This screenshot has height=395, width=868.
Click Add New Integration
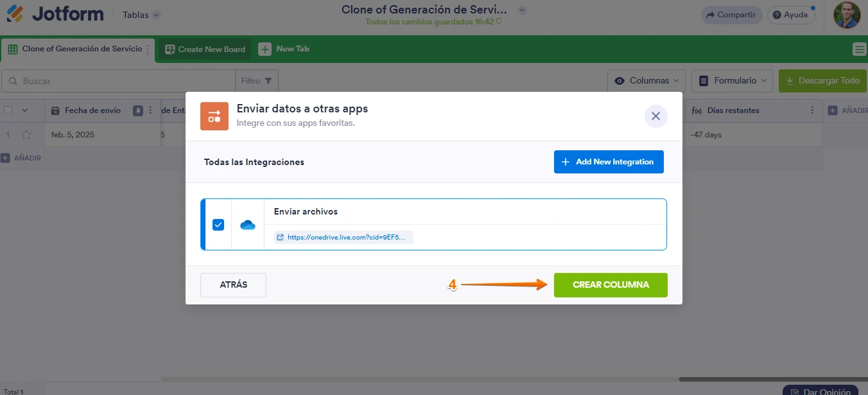pos(608,161)
